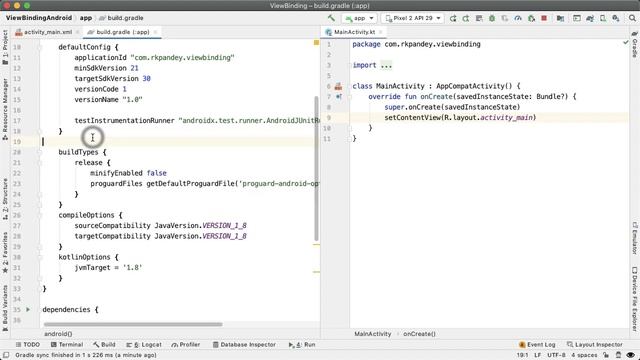Open the Gradle tool window
Viewport: 640px width, 360px height.
(635, 45)
